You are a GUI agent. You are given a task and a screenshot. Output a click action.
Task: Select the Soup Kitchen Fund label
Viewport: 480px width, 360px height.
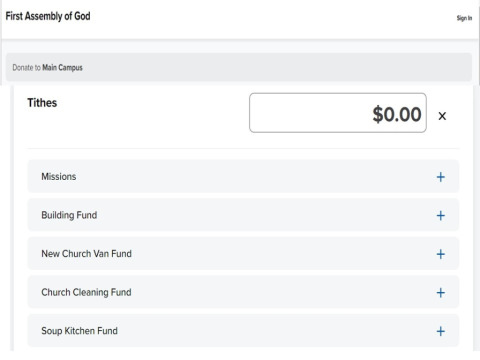(x=79, y=331)
